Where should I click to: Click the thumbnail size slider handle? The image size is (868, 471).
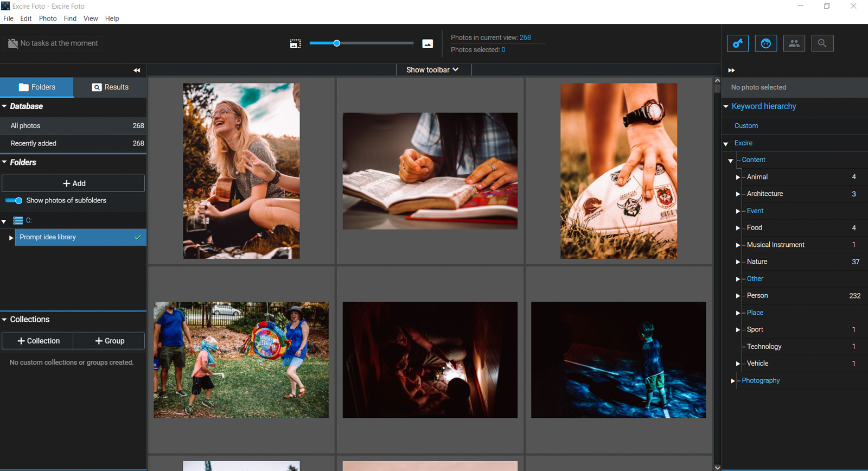(x=336, y=43)
